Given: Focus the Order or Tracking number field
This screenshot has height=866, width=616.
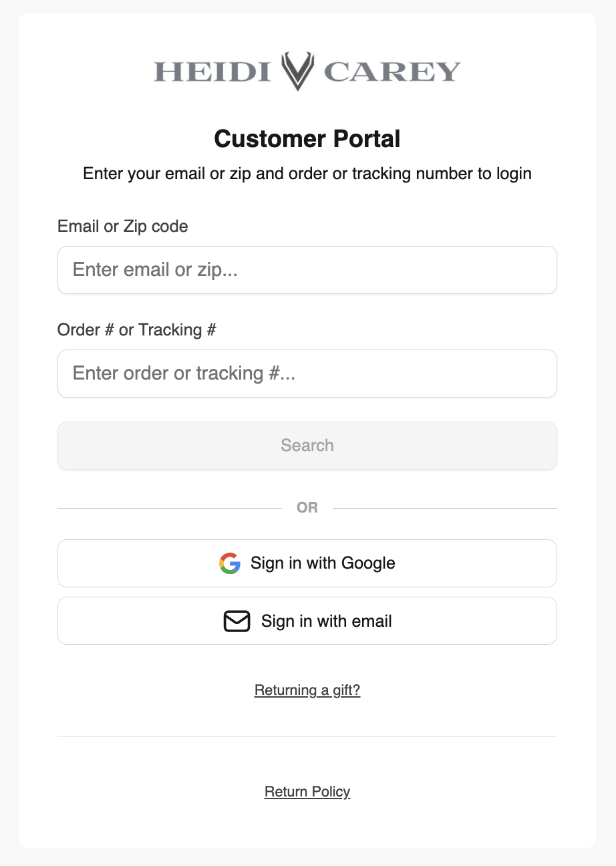Looking at the screenshot, I should click(307, 374).
